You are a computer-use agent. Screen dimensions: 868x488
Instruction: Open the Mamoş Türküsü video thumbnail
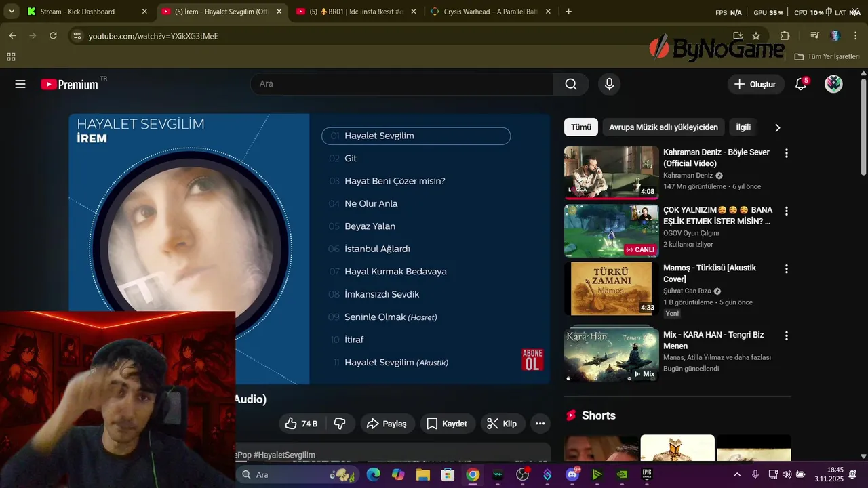pyautogui.click(x=612, y=288)
